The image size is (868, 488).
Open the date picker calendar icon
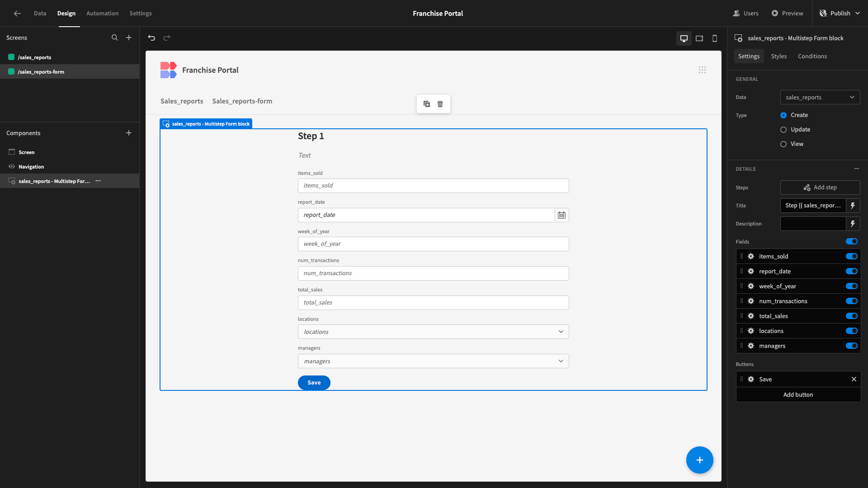[x=561, y=215]
